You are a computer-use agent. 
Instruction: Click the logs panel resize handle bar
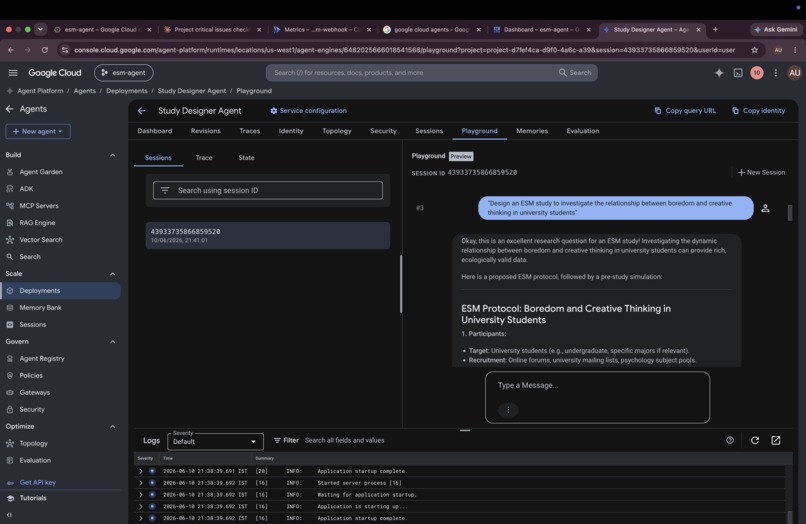(x=465, y=430)
